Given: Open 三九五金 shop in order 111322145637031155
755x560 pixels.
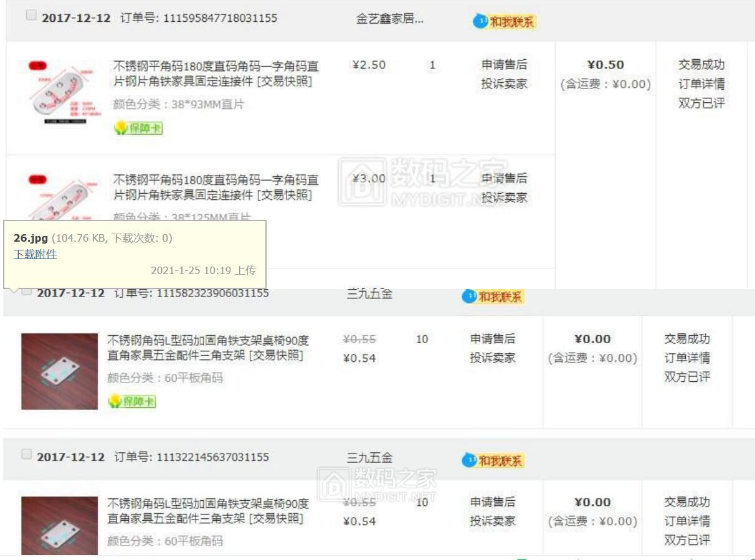Looking at the screenshot, I should click(369, 458).
